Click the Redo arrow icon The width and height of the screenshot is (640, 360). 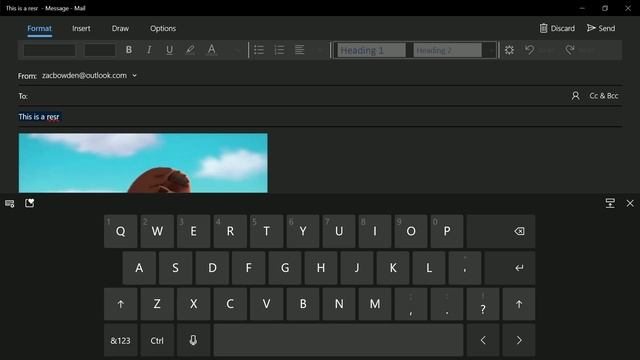(x=570, y=50)
